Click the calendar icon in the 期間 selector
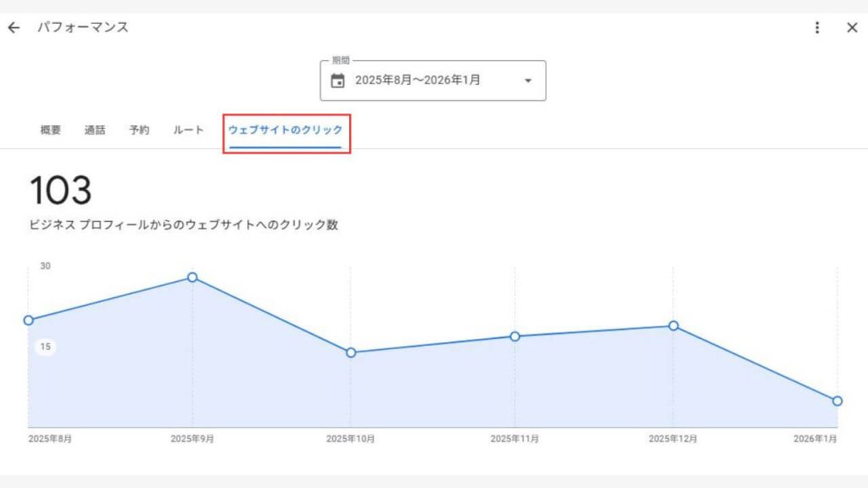This screenshot has height=488, width=868. pos(338,80)
